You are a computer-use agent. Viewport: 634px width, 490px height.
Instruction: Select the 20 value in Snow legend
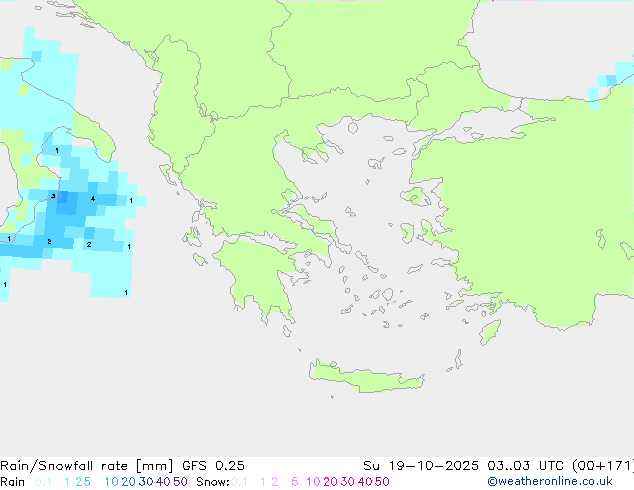[x=330, y=482]
